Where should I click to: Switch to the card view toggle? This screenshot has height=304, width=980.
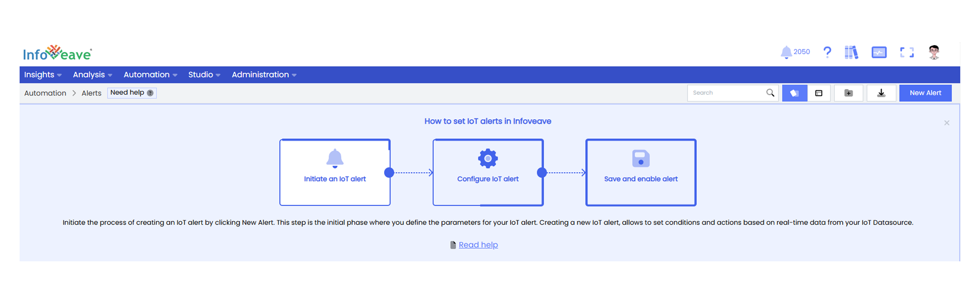click(794, 93)
